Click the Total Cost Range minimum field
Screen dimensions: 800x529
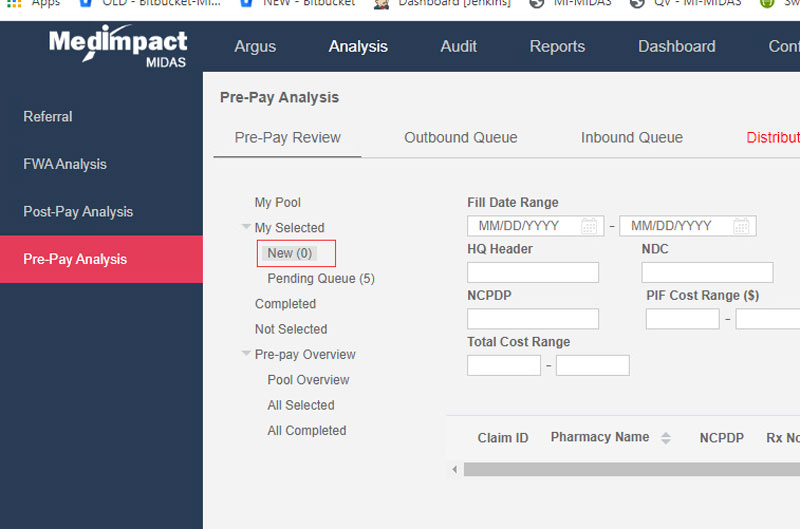coord(504,365)
